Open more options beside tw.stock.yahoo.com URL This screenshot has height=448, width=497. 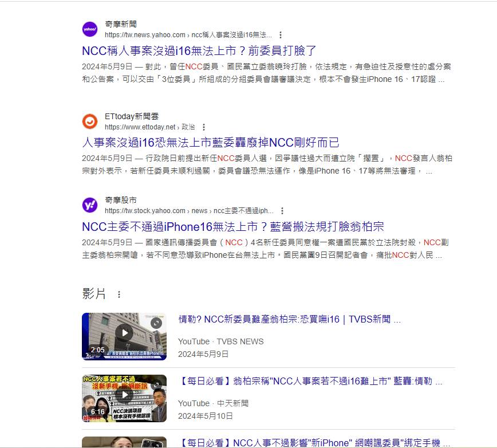click(282, 211)
